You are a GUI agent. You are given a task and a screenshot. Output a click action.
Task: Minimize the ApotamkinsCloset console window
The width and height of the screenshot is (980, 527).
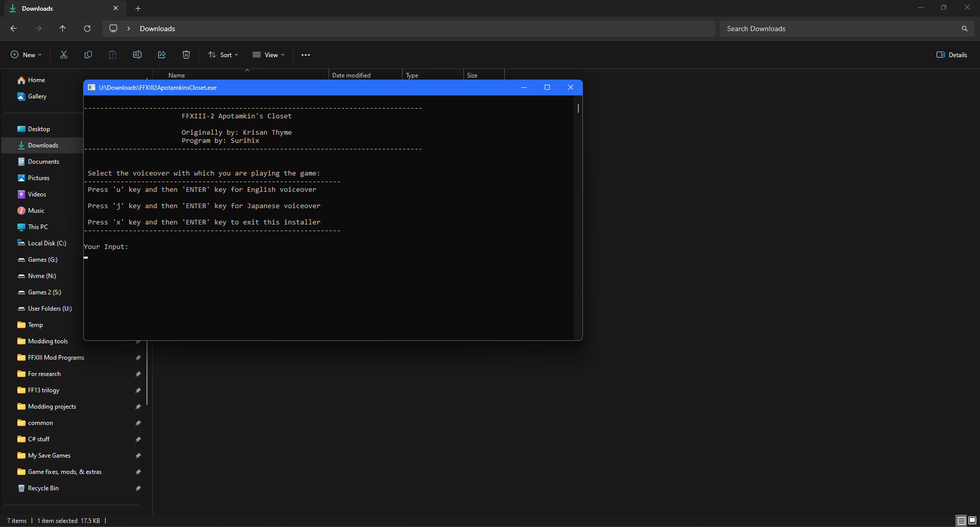click(x=524, y=87)
